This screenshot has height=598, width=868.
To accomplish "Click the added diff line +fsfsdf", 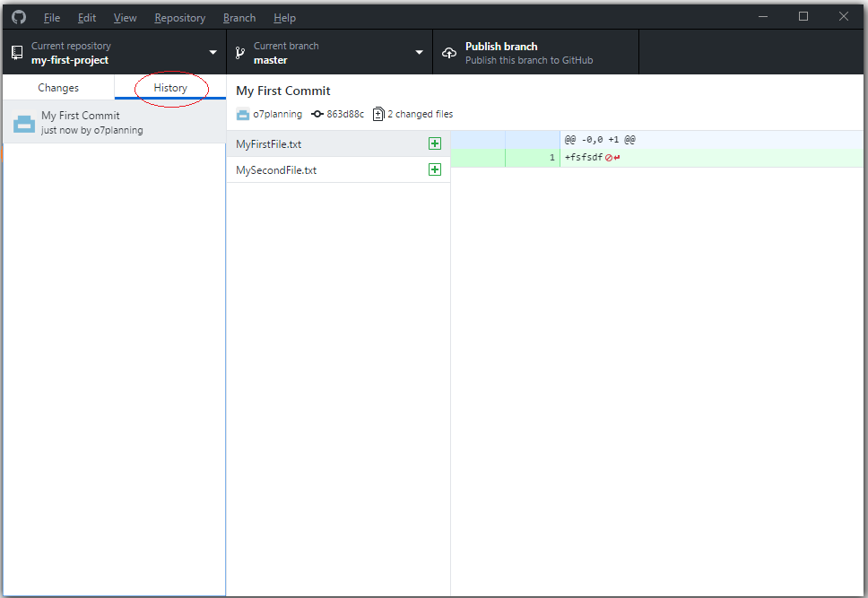I will [584, 157].
